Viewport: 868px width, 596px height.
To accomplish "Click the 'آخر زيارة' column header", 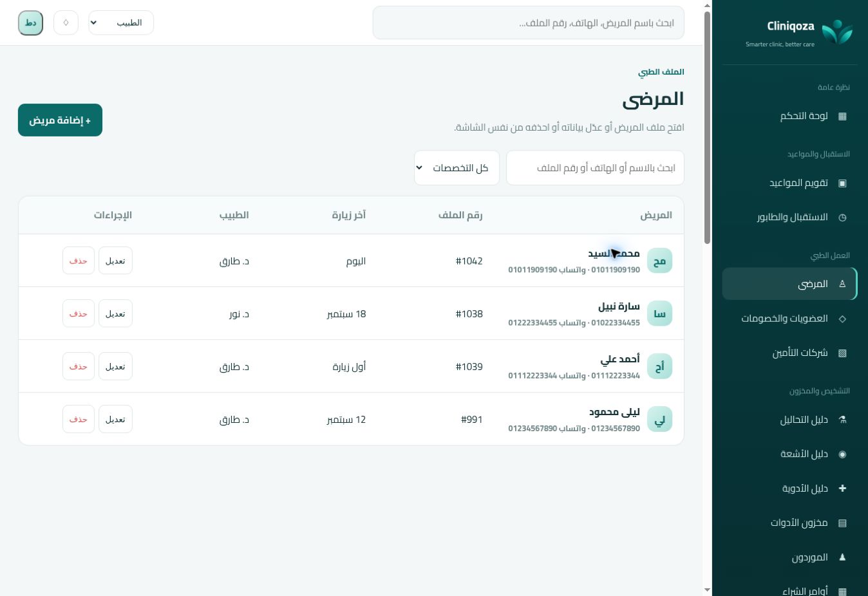I will coord(349,215).
